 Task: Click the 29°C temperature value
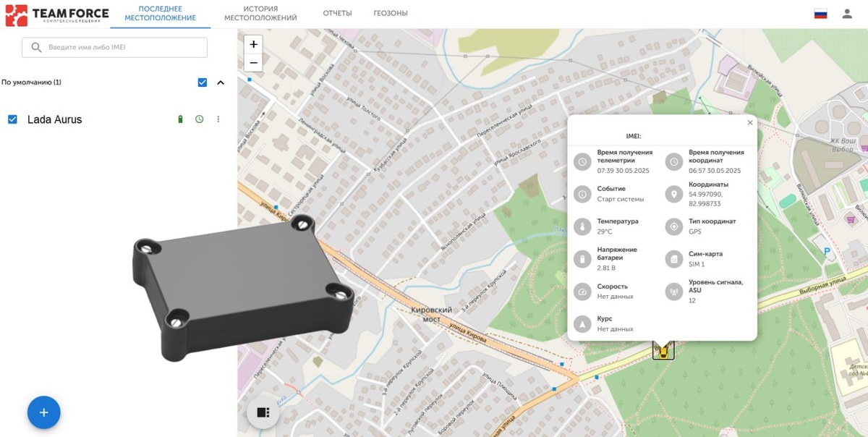tap(605, 232)
